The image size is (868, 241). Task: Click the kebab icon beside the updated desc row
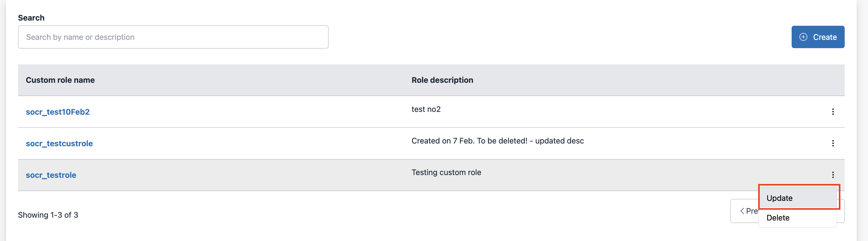pyautogui.click(x=833, y=143)
